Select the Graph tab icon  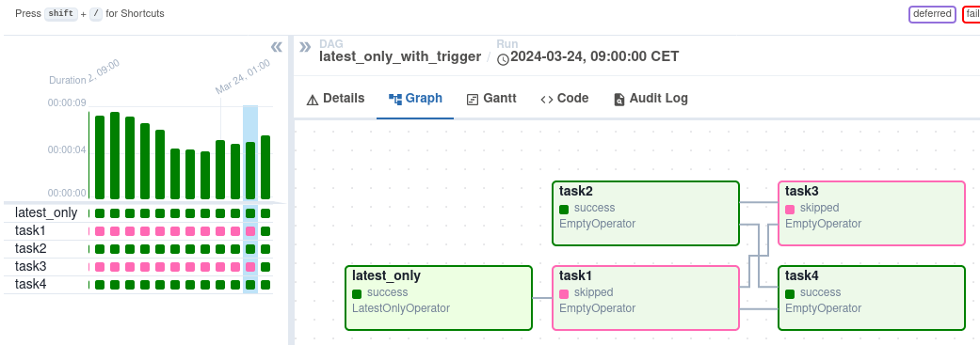(395, 99)
